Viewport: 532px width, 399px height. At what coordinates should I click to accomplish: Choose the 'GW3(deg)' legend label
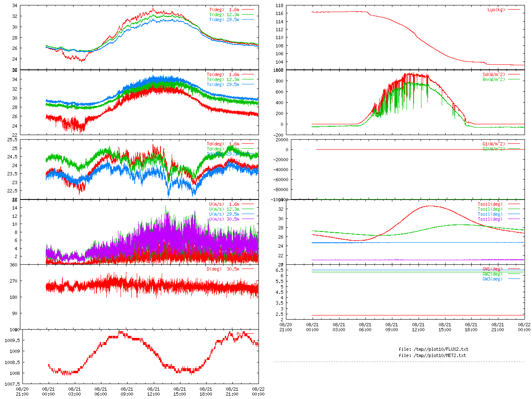click(493, 279)
